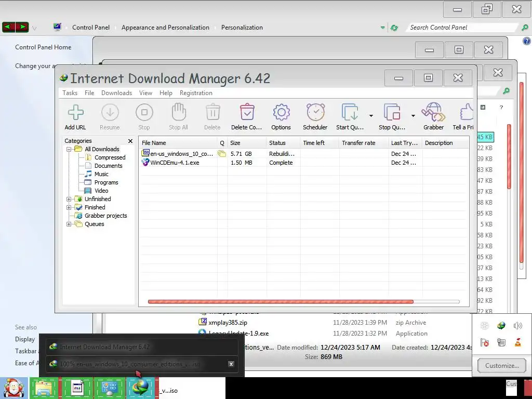
Task: Click the Add URL toolbar icon
Action: coord(75,112)
